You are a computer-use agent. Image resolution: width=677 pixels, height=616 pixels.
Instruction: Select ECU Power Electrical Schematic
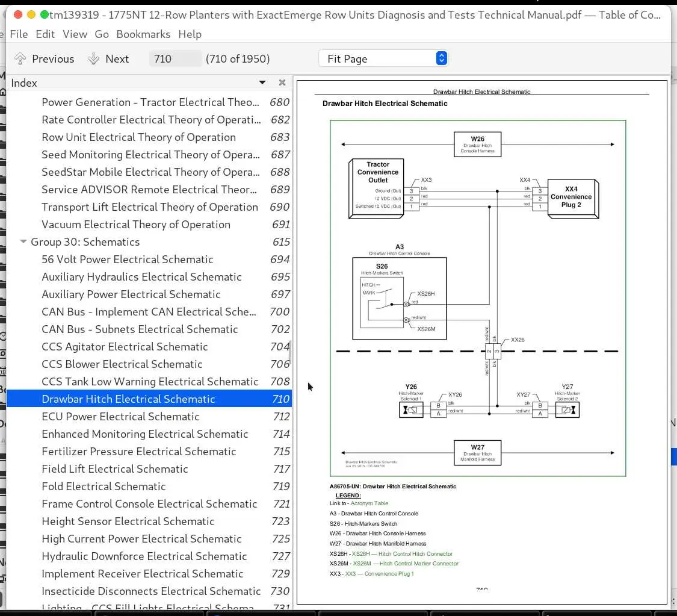tap(149, 417)
